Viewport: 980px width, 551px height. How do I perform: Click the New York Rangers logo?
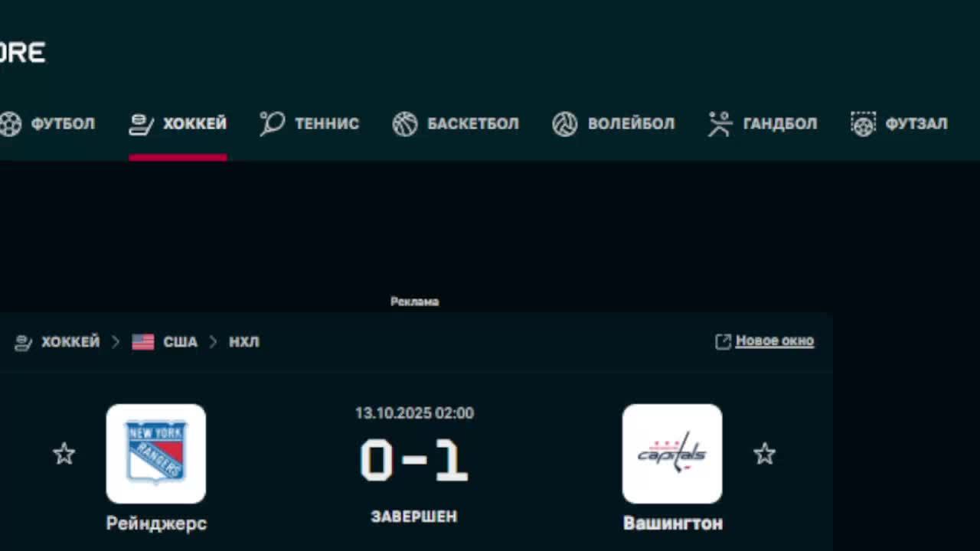[156, 454]
